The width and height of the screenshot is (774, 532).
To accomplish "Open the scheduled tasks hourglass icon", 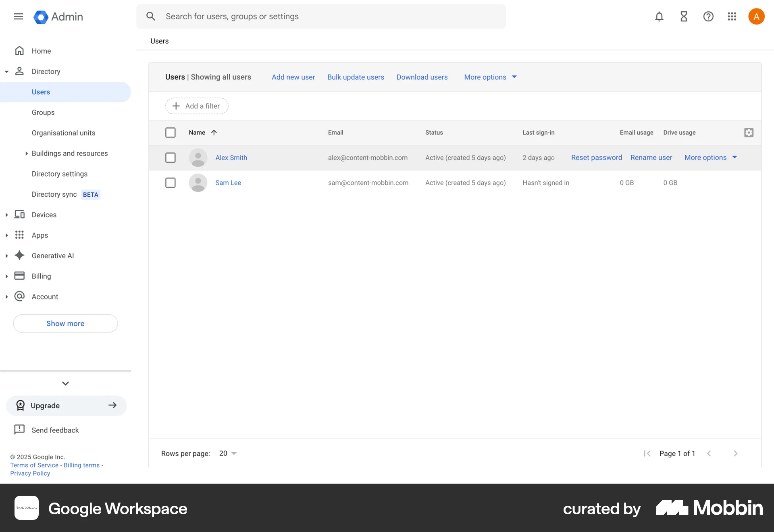I will [684, 17].
